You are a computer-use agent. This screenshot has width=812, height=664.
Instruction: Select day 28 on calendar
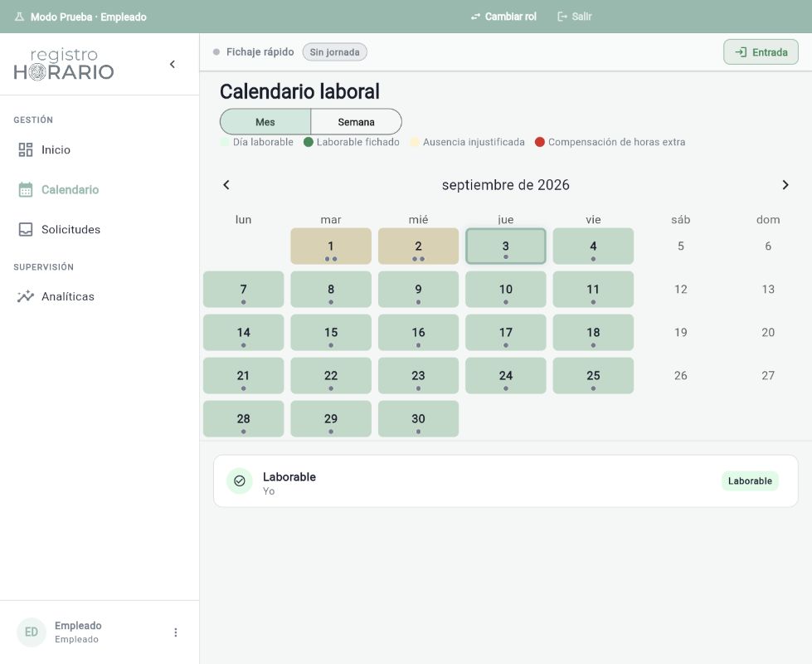(x=243, y=418)
